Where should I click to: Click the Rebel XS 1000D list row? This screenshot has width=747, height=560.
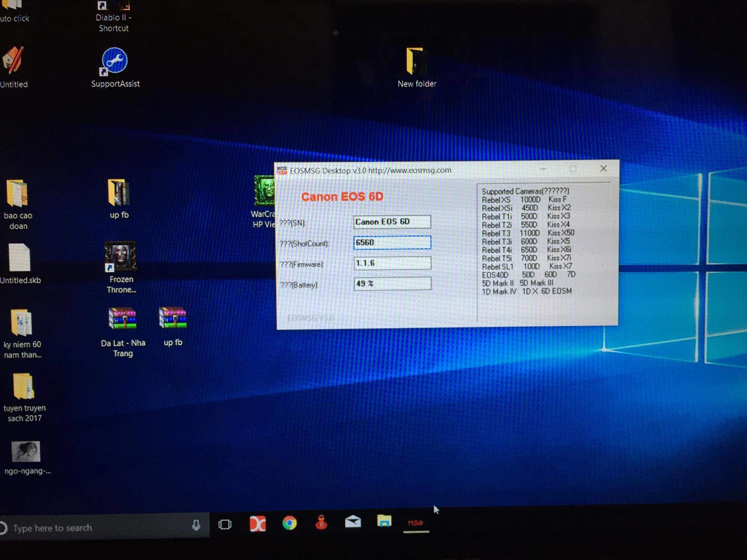524,200
